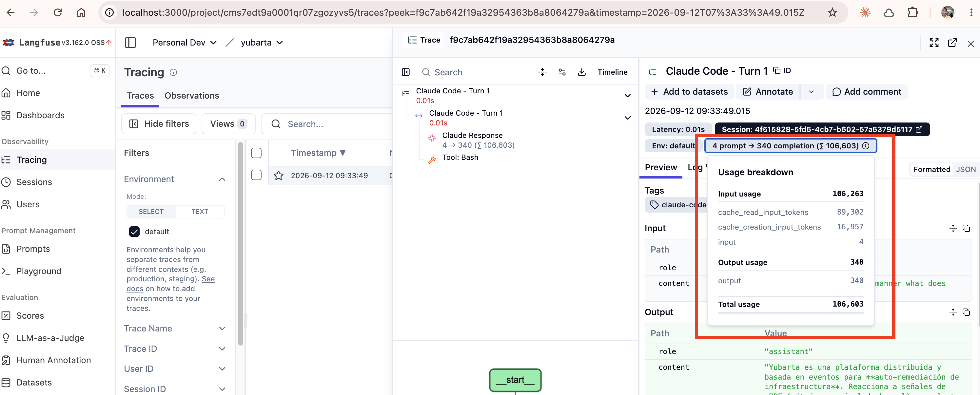The width and height of the screenshot is (980, 395).
Task: Open LLM-as-a-Judge in the sidebar
Action: tap(50, 338)
